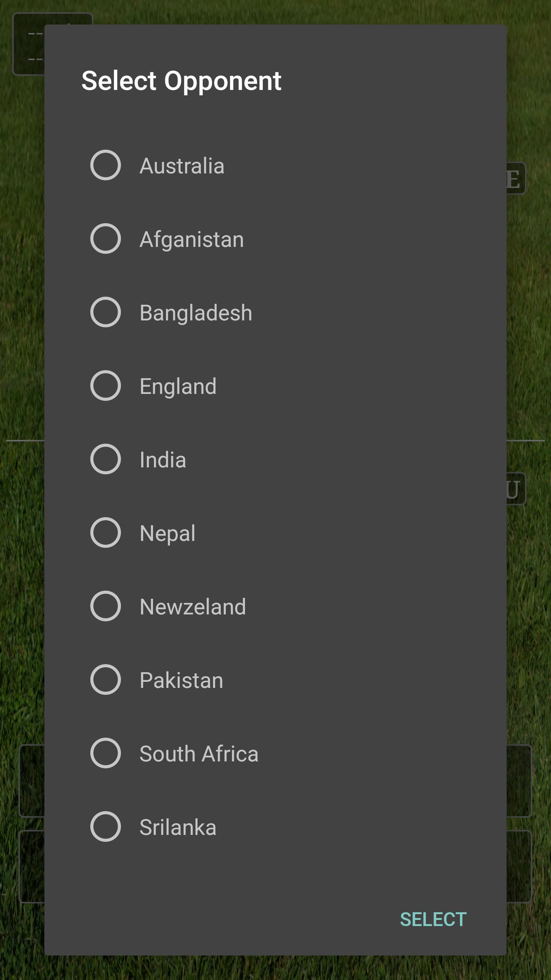This screenshot has width=551, height=980.
Task: Click the India label text
Action: pyautogui.click(x=162, y=459)
